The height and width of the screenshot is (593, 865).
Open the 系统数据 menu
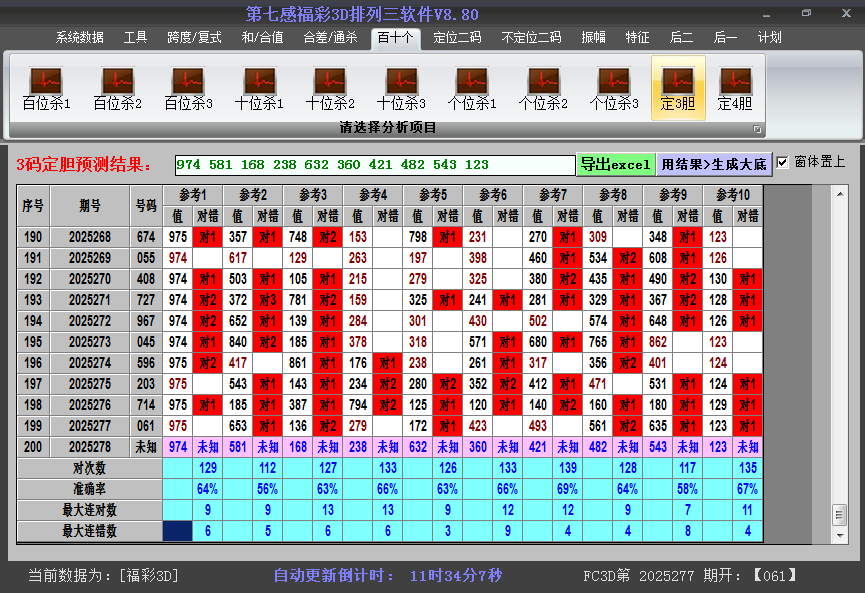point(76,38)
